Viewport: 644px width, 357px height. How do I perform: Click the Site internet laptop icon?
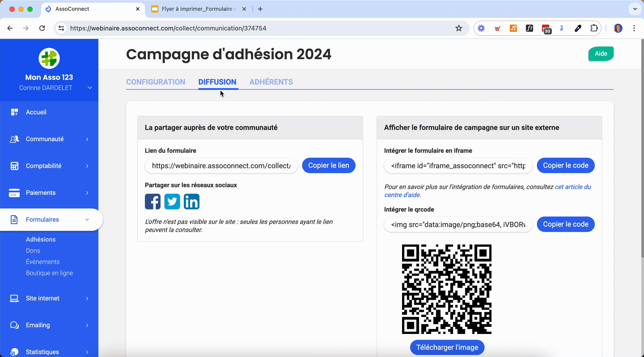14,298
